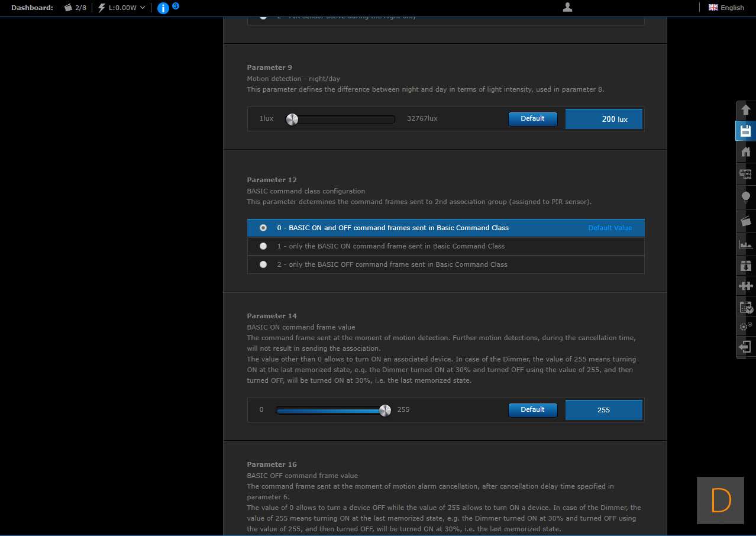Reset Parameter 14 with Default button
Viewport: 756px width, 536px height.
[x=532, y=410]
